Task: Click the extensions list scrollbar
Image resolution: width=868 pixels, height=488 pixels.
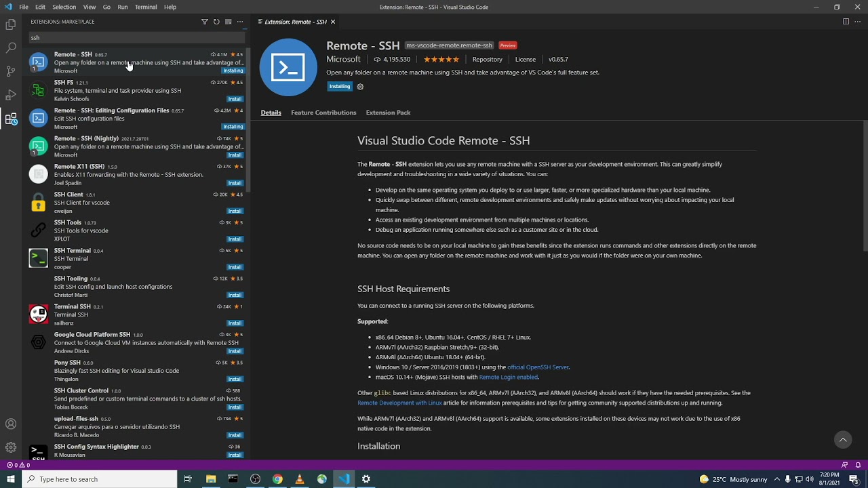Action: pos(249,121)
